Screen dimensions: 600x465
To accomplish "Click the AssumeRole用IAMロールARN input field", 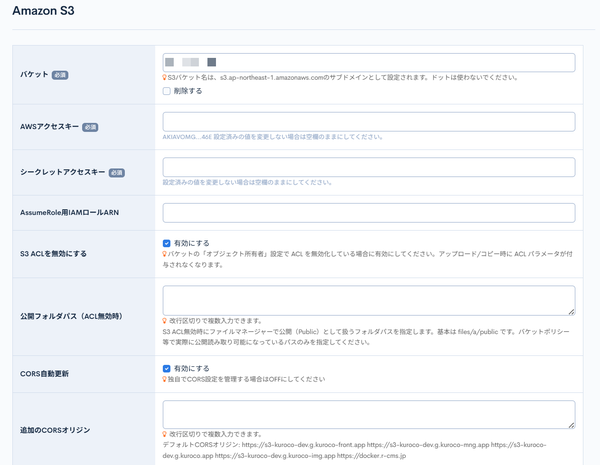I will tap(369, 213).
